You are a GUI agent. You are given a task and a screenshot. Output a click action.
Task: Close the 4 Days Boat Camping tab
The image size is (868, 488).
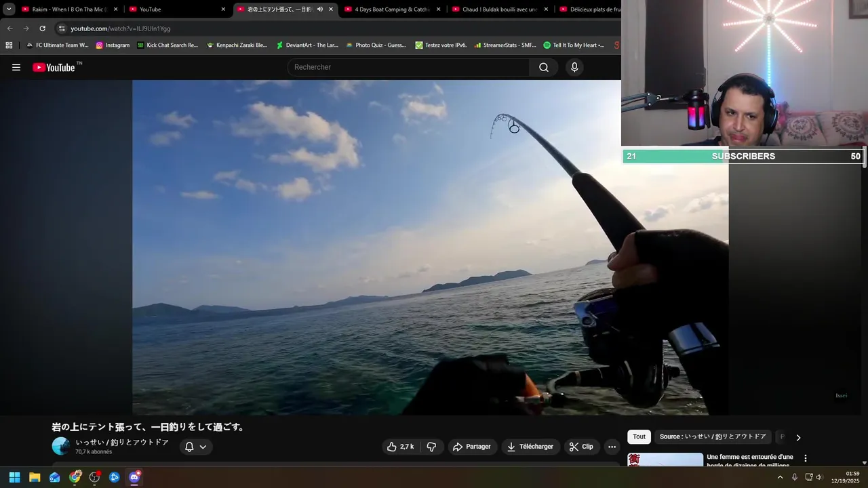(x=438, y=9)
